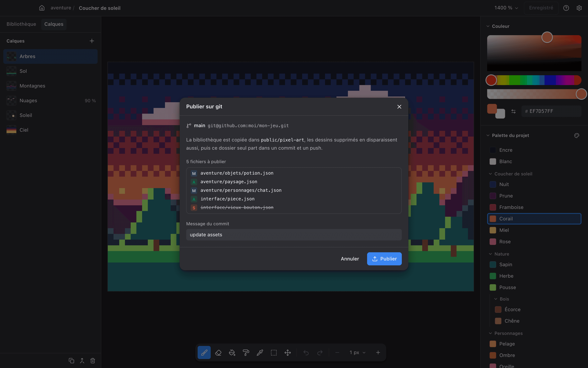Open settings gear icon

579,8
